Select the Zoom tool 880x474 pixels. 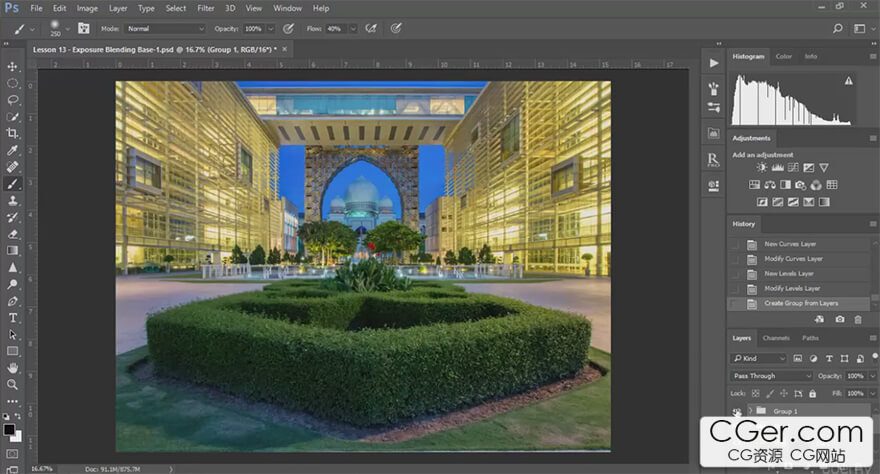12,385
